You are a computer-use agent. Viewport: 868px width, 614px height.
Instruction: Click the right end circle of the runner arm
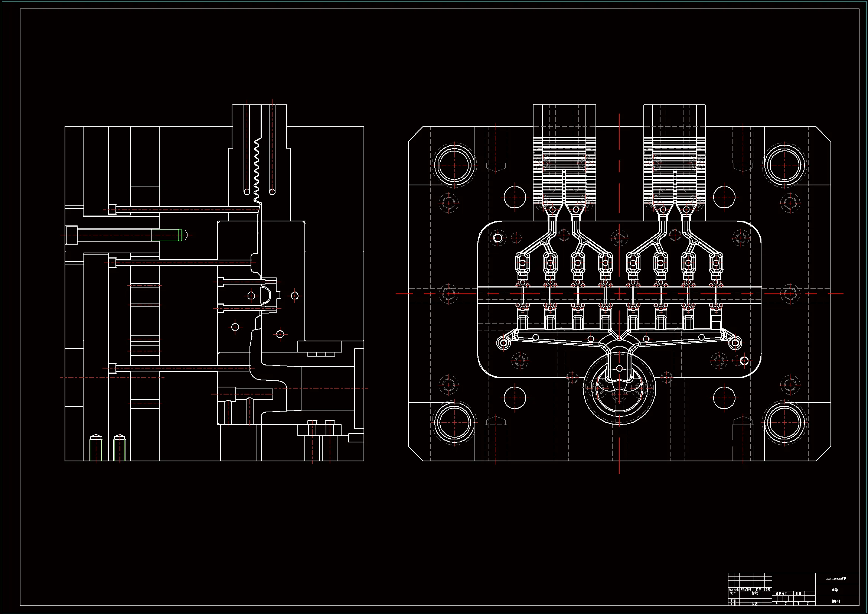tap(735, 343)
